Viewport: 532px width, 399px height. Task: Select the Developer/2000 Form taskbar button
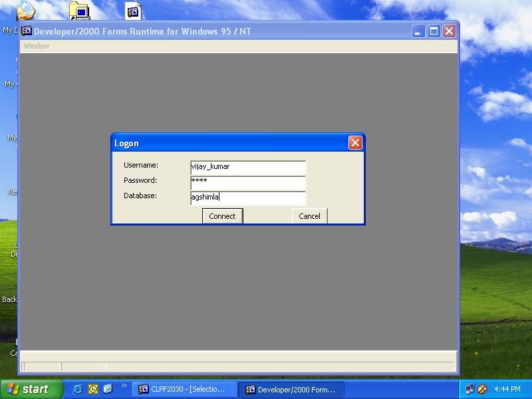pos(292,389)
